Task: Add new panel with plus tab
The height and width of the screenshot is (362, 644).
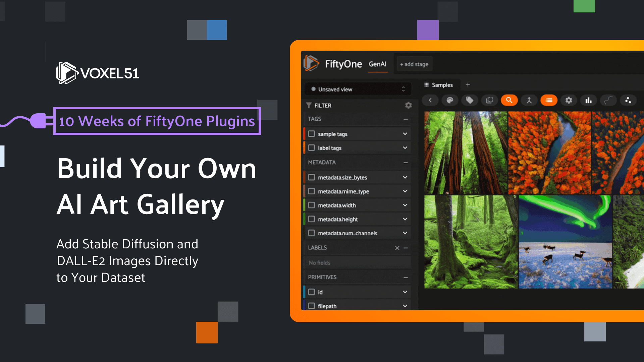Action: [x=468, y=85]
